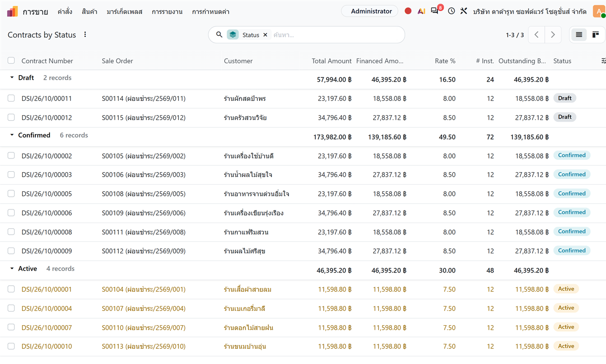Open the user avatar menu
The image size is (606, 364).
point(599,11)
